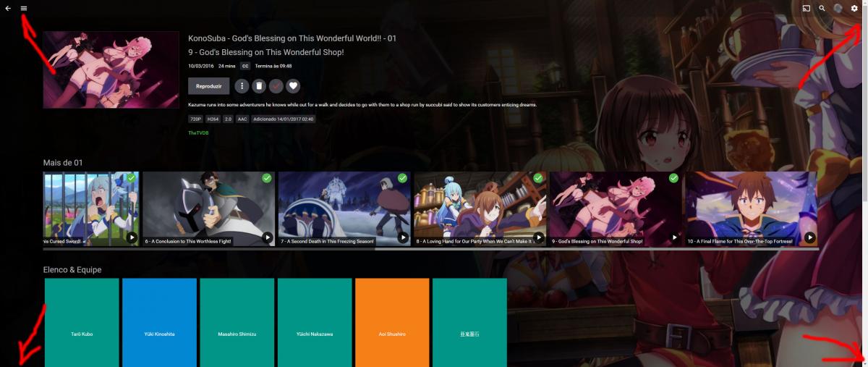Click the 2.0 audio channels tag
This screenshot has height=367, width=868.
click(228, 119)
